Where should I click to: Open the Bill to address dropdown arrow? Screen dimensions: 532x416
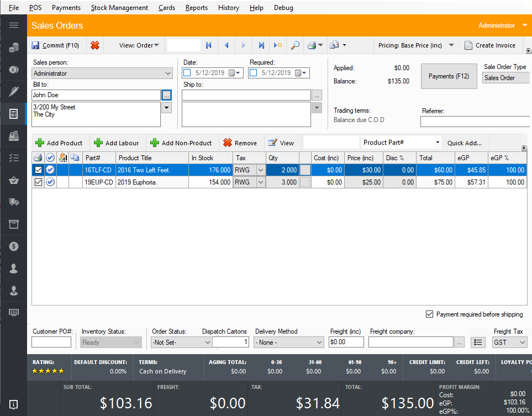(167, 108)
